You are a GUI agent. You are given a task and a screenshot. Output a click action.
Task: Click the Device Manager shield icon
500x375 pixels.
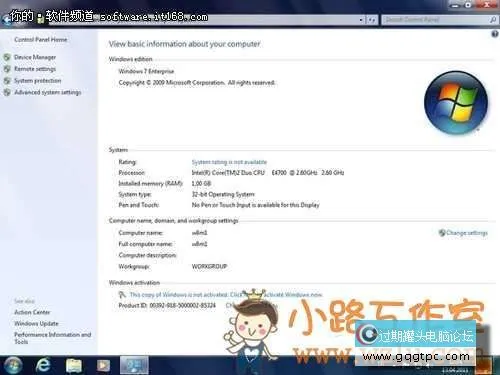(x=7, y=57)
